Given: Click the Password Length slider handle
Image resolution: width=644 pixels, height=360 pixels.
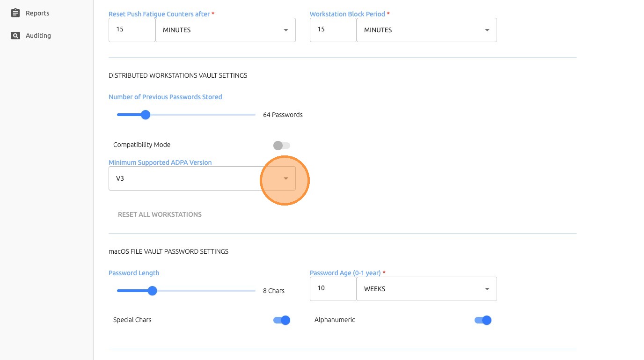Looking at the screenshot, I should point(152,291).
